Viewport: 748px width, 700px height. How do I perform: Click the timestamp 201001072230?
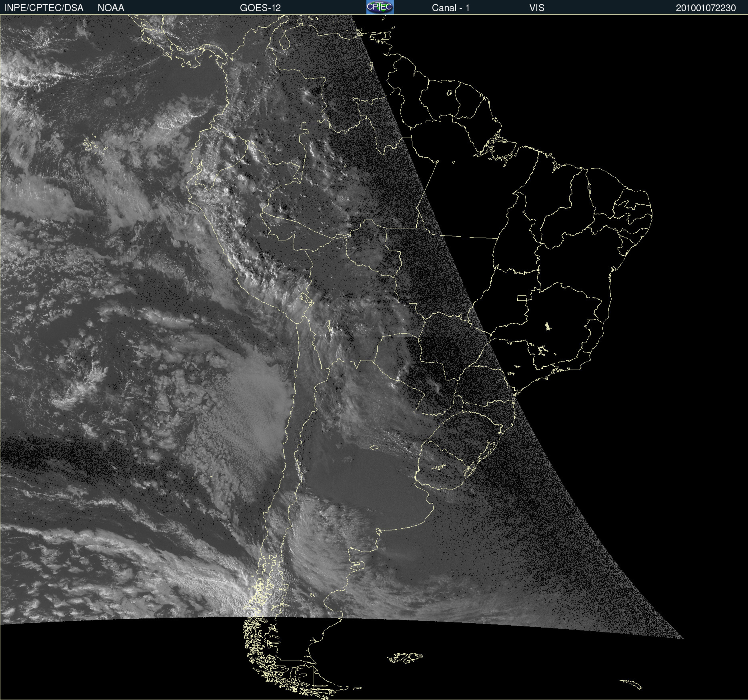pyautogui.click(x=706, y=8)
